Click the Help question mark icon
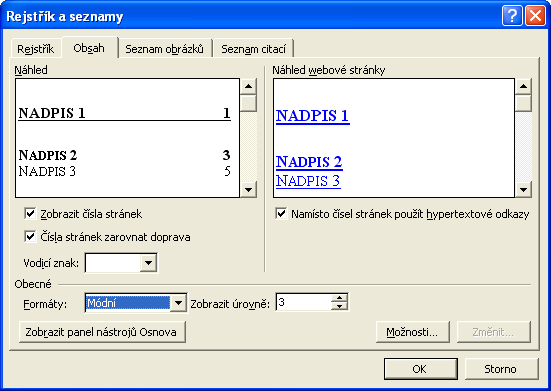The image size is (551, 391). pos(512,16)
